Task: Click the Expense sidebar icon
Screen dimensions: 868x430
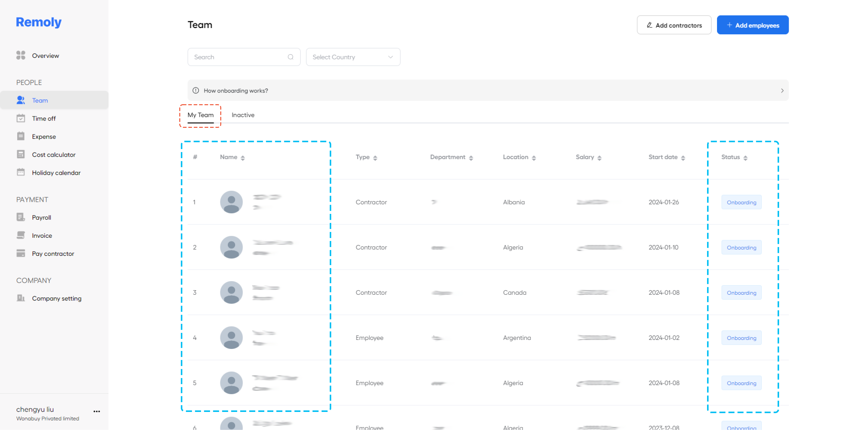Action: 20,136
